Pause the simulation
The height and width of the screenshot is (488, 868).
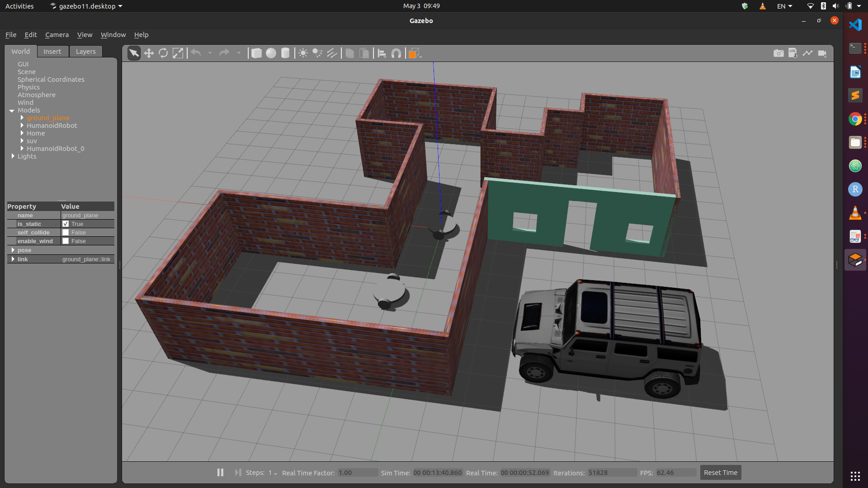(x=220, y=473)
